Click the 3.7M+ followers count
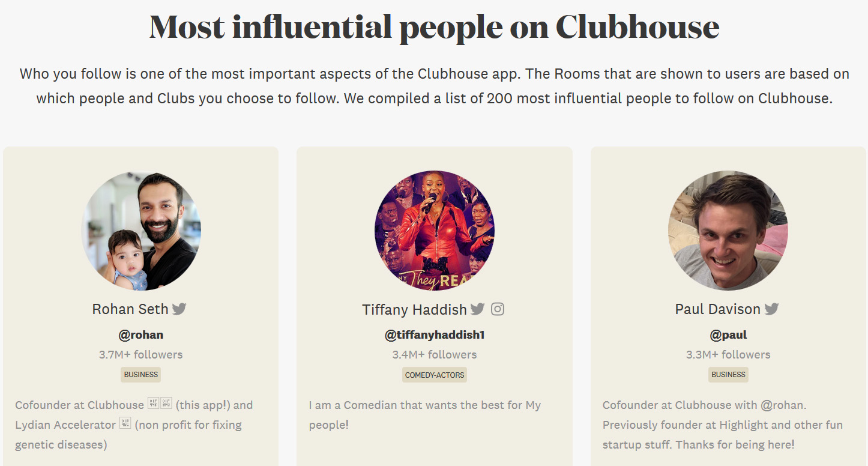 141,355
